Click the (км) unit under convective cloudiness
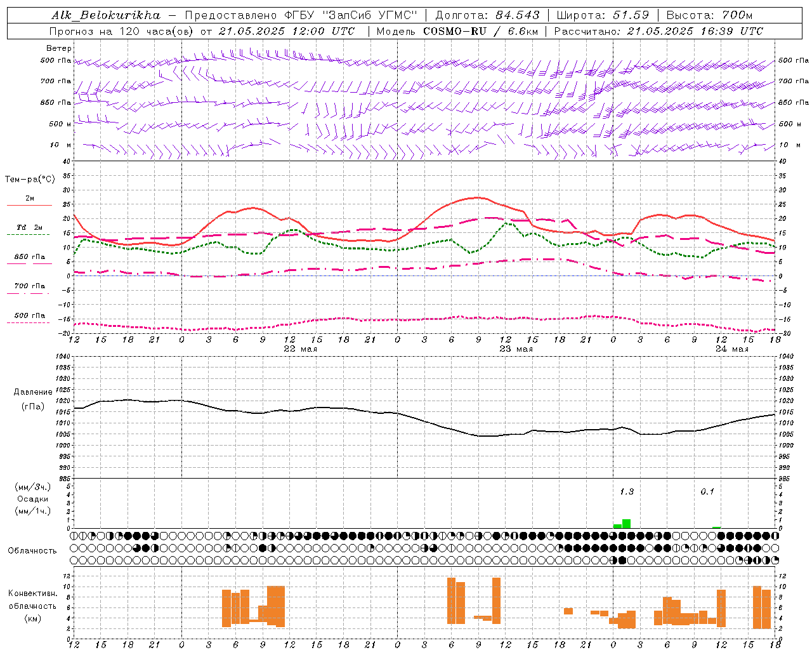This screenshot has height=650, width=812. pos(33,618)
